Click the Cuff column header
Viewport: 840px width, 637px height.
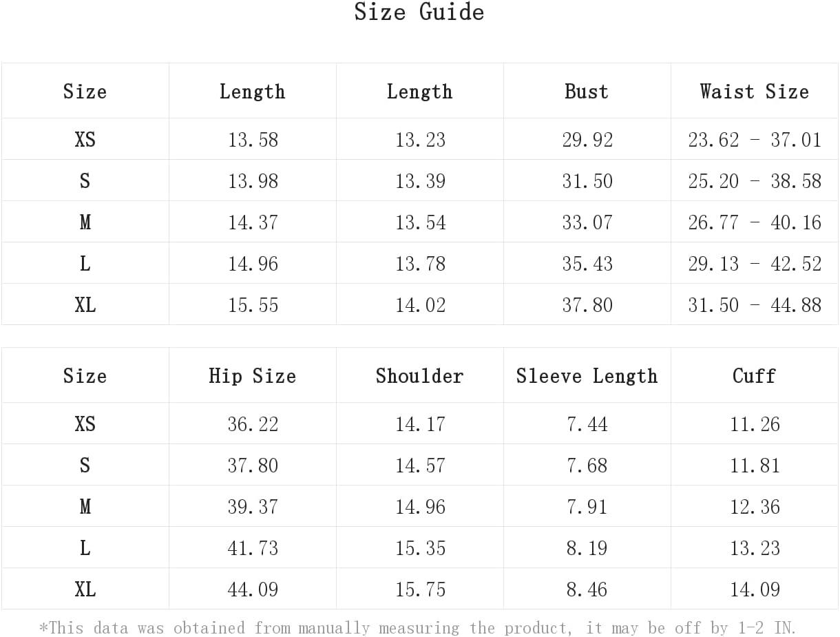(x=755, y=376)
